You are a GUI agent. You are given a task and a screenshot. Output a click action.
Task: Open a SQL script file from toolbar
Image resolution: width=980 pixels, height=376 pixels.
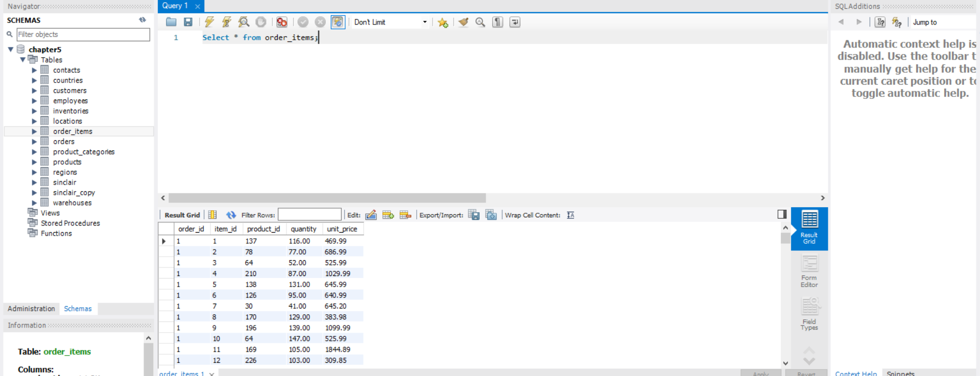click(171, 22)
